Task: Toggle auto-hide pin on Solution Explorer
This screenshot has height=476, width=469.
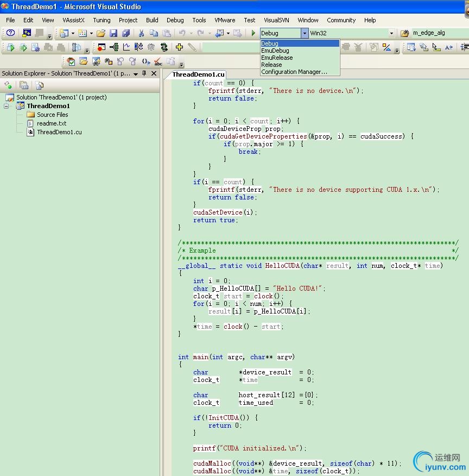Action: (x=144, y=73)
